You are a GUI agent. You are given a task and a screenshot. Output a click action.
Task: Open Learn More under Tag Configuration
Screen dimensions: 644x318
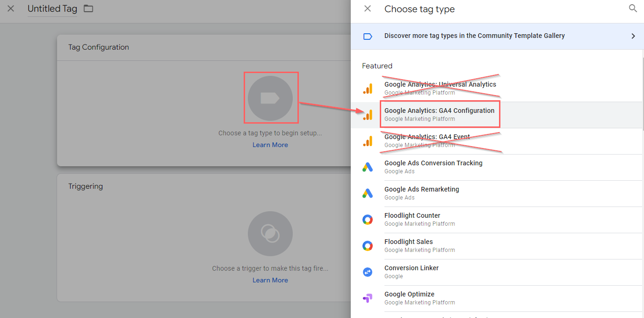[270, 145]
